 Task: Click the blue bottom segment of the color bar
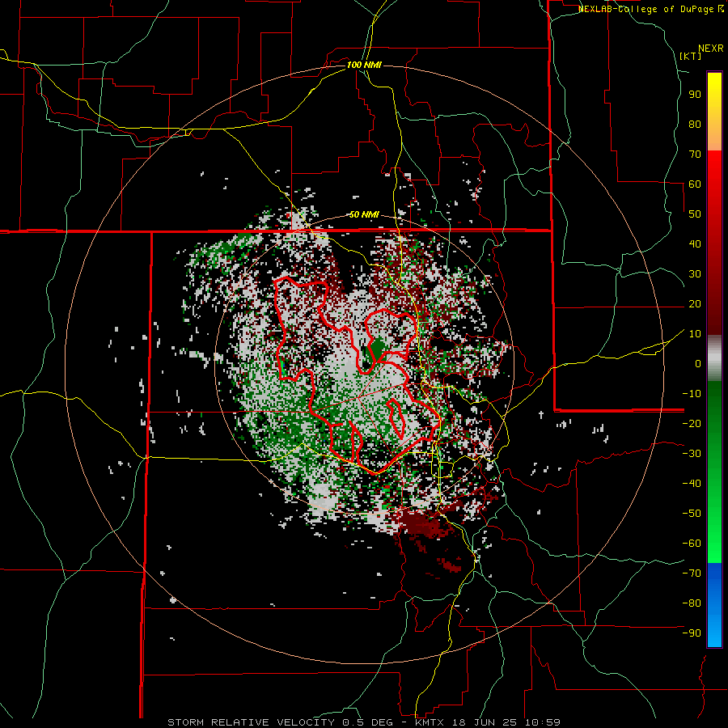(714, 605)
